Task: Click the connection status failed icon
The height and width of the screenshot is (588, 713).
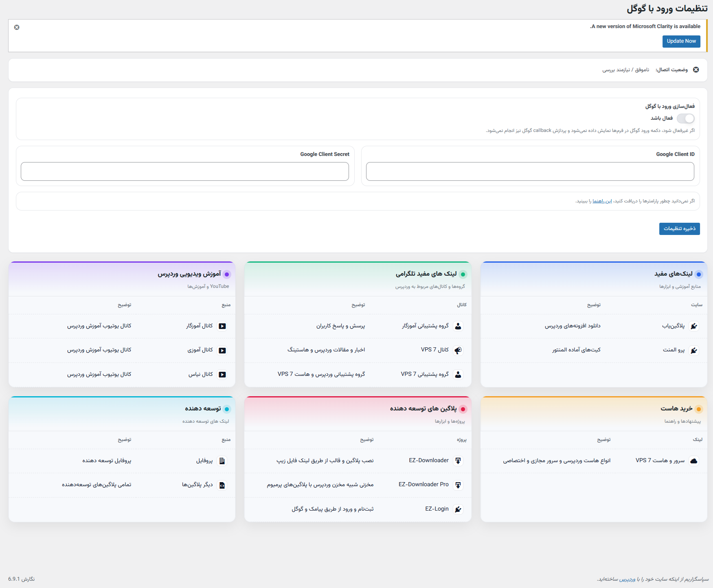Action: tap(696, 70)
